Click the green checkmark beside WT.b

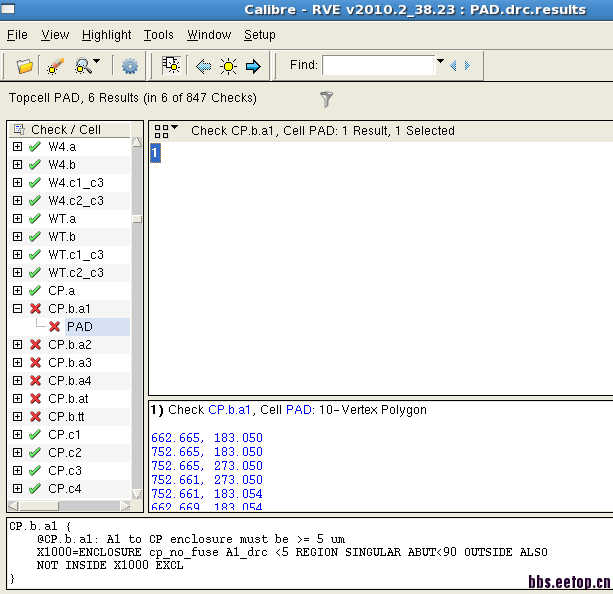point(35,236)
